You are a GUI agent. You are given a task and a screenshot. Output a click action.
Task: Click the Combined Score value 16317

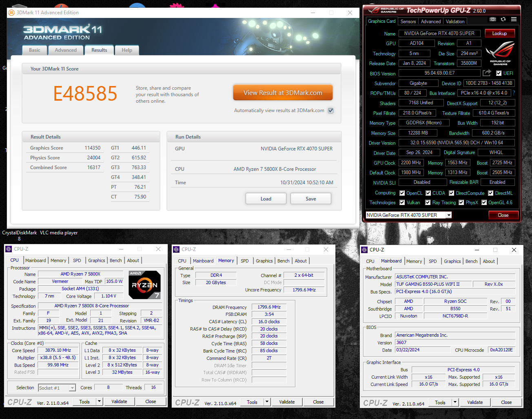pos(93,168)
